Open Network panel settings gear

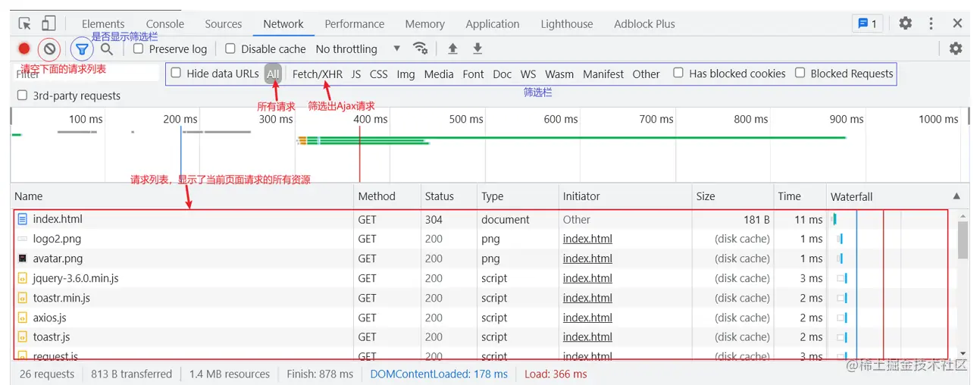coord(956,49)
